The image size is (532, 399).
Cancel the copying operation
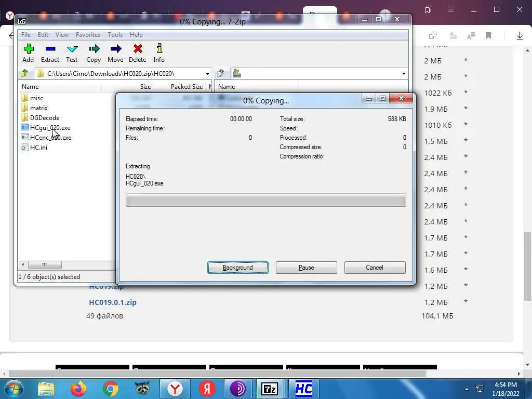point(375,268)
